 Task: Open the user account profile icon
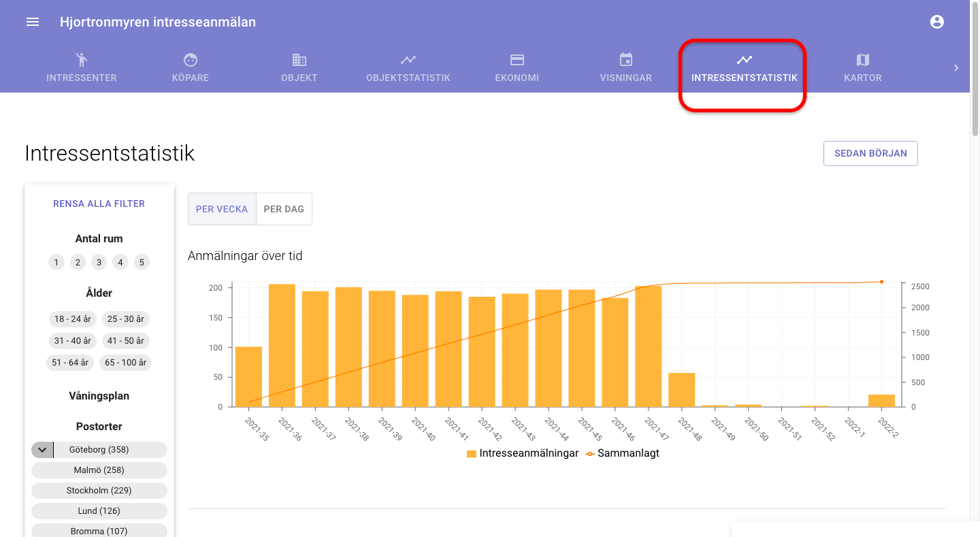[x=937, y=22]
